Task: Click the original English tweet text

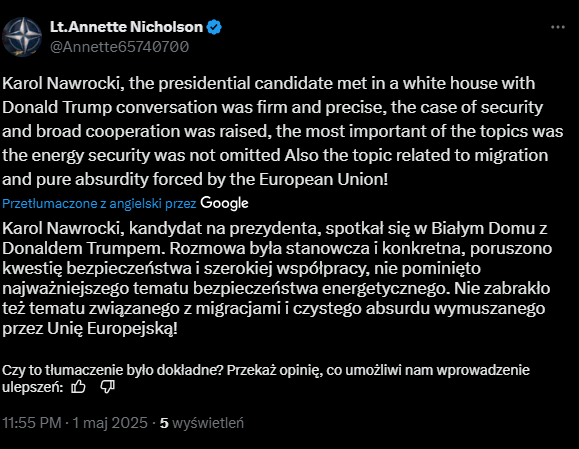Action: pos(282,131)
